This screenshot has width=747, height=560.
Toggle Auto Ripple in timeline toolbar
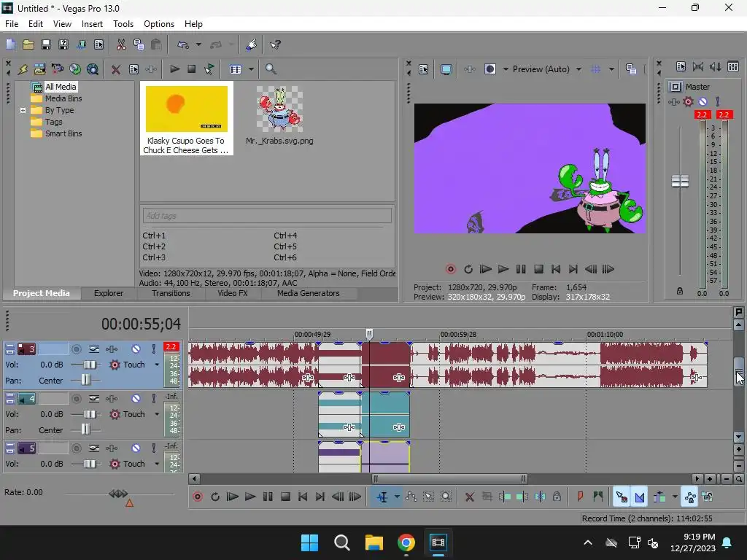click(x=659, y=497)
